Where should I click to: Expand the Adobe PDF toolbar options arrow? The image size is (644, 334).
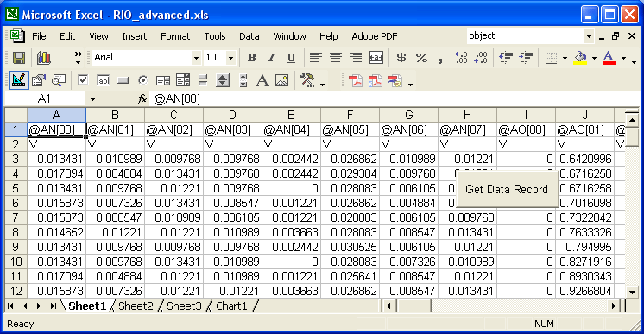click(410, 85)
